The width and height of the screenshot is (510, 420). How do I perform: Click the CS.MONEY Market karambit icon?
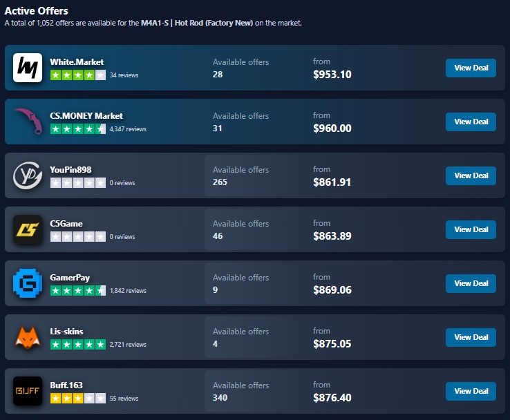tap(28, 122)
